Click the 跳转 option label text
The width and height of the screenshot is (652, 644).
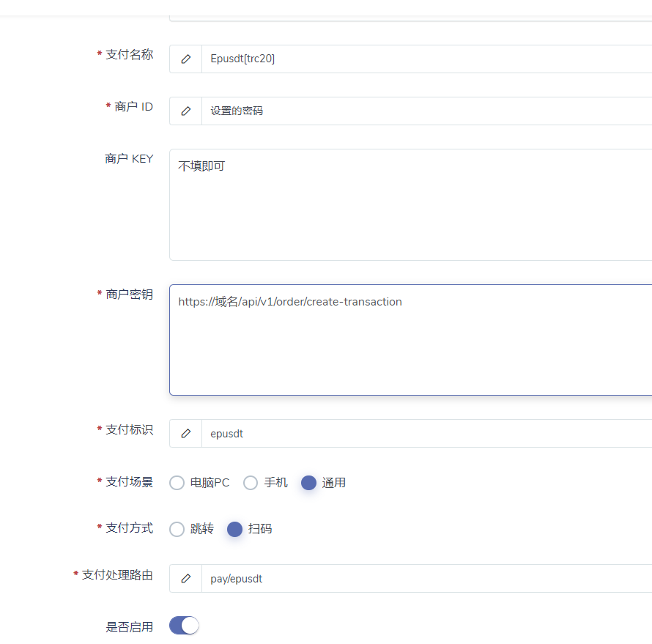(x=201, y=529)
